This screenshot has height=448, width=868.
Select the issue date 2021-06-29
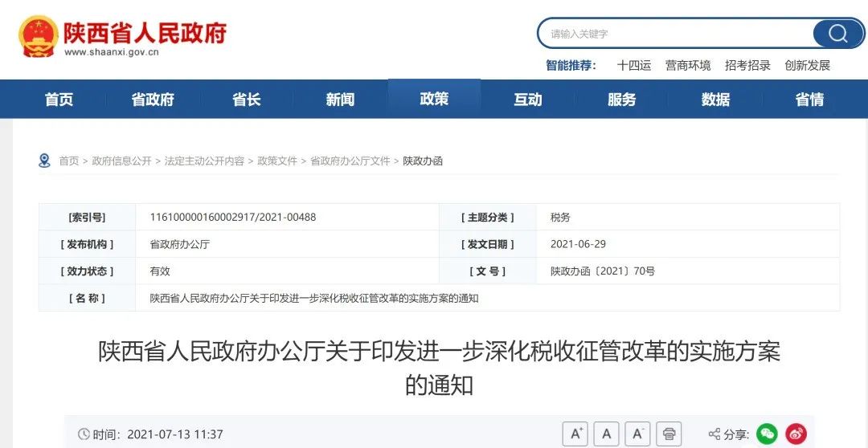578,244
